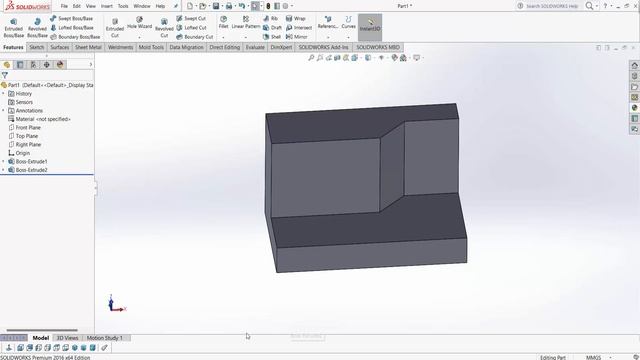Create a new document icon

coord(190,6)
